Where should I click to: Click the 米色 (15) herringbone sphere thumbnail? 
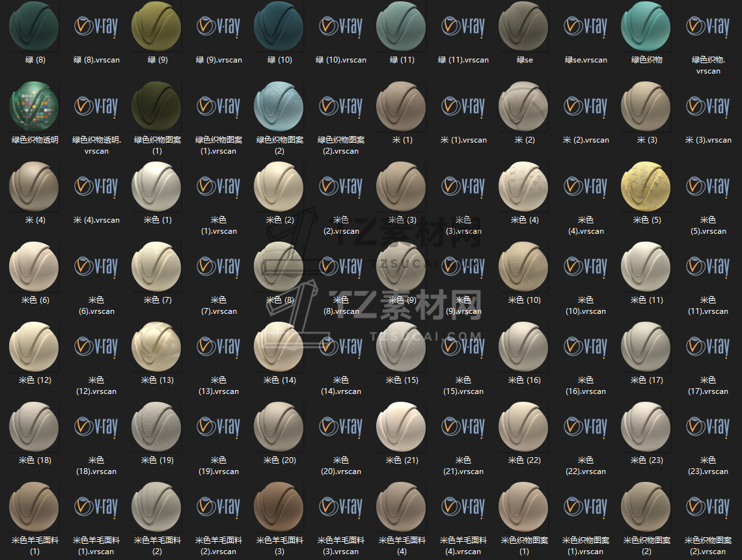click(402, 346)
